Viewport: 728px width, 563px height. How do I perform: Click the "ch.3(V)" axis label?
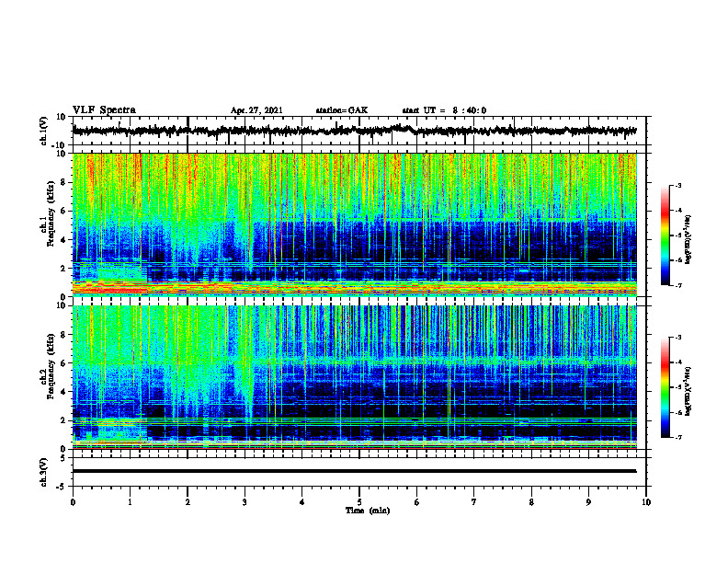click(x=44, y=472)
